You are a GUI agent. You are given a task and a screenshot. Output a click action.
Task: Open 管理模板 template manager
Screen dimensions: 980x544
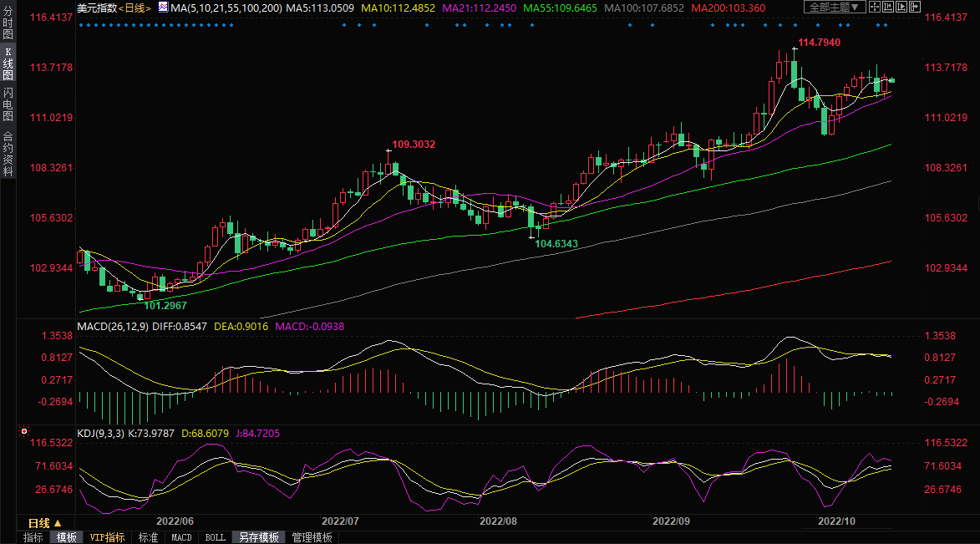(x=312, y=537)
